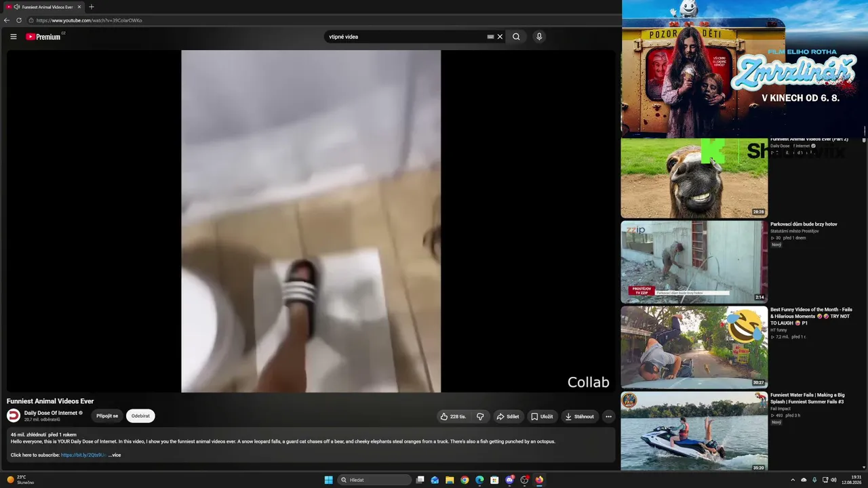The width and height of the screenshot is (868, 488).
Task: Open the Windows Start menu
Action: tap(328, 480)
